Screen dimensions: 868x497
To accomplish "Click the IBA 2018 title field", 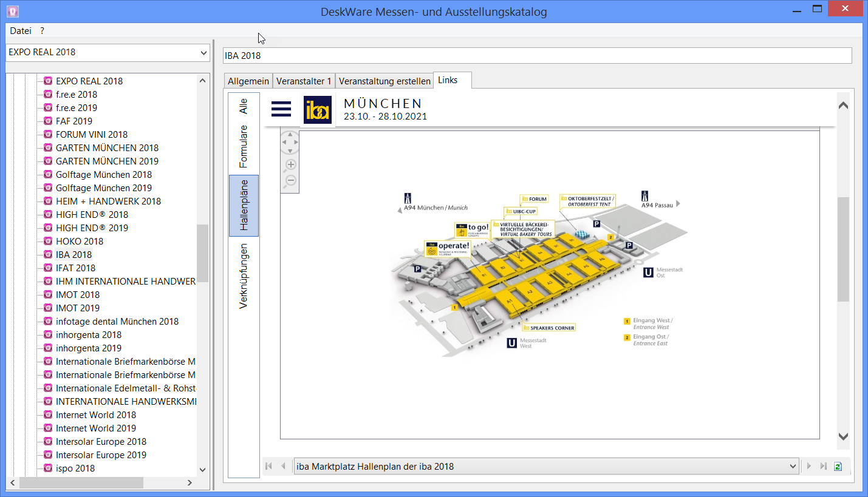I will [537, 56].
